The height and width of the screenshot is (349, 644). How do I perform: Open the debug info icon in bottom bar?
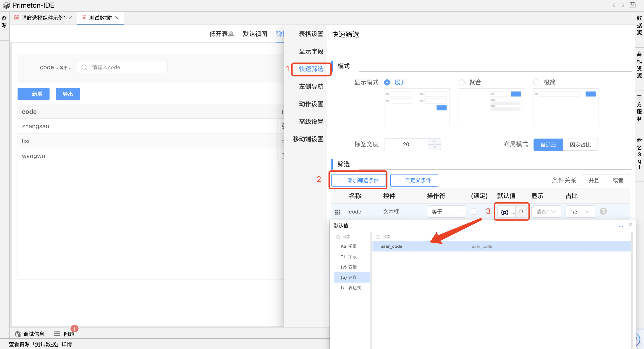point(18,334)
